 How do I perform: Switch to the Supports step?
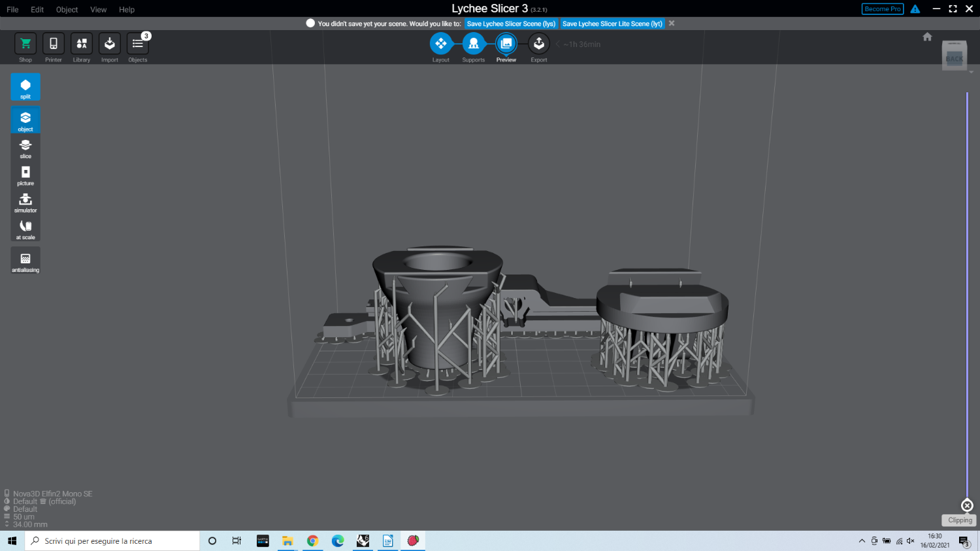(x=473, y=44)
